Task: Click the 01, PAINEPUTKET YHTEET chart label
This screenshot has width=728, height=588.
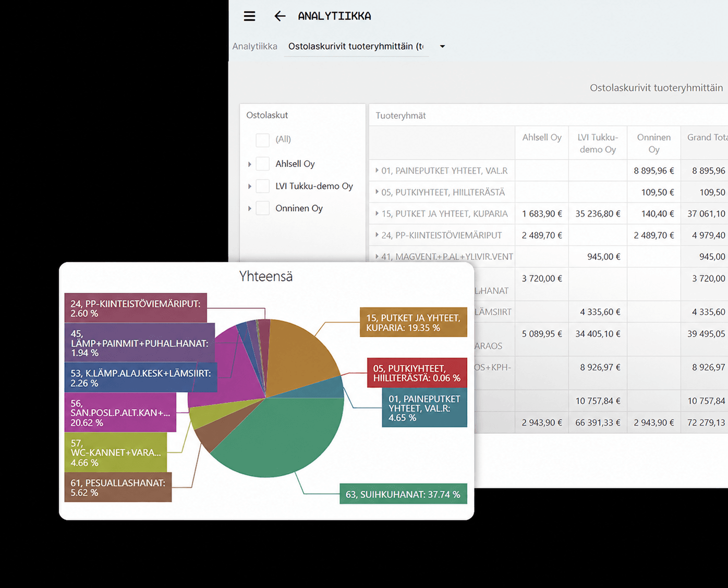Action: click(424, 408)
